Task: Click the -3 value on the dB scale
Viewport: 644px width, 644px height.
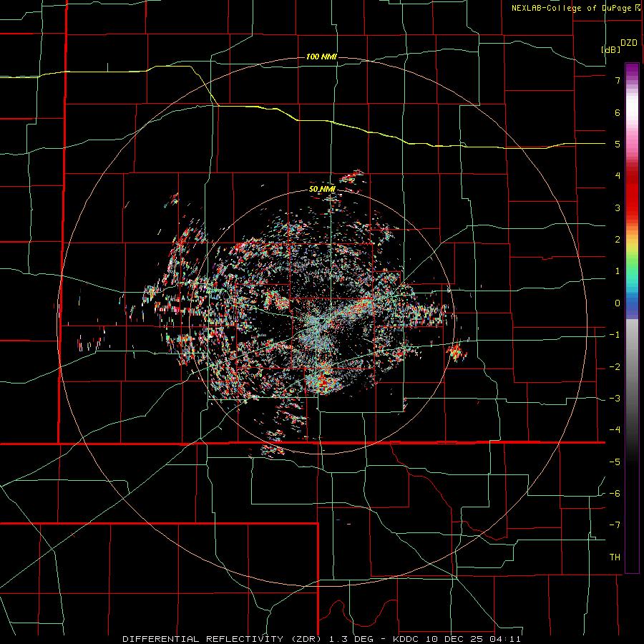Action: point(615,399)
